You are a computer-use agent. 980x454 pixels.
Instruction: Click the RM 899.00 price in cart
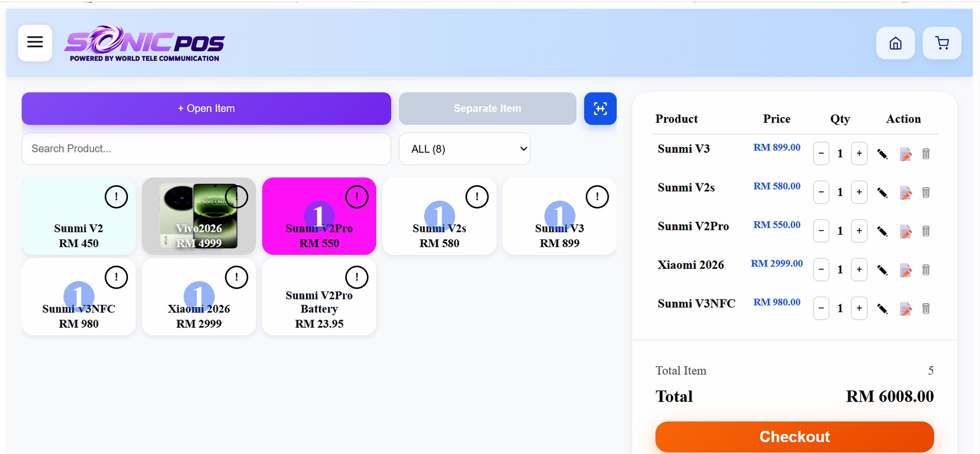(777, 148)
